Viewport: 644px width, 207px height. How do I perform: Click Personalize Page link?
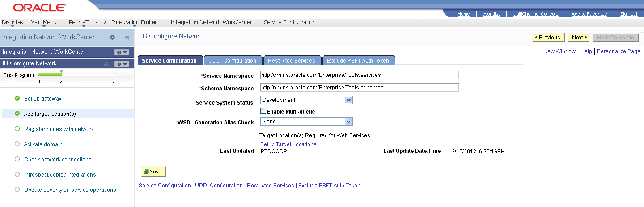[619, 51]
